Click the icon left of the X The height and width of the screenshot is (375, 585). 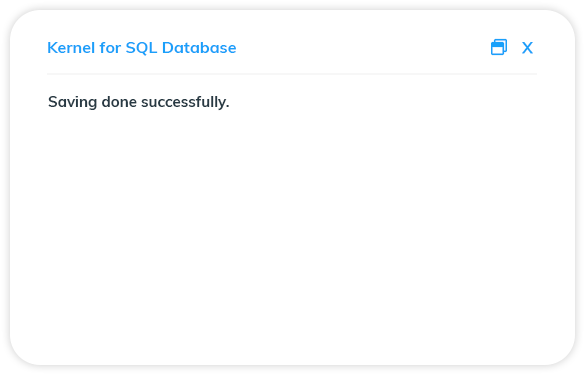tap(499, 47)
